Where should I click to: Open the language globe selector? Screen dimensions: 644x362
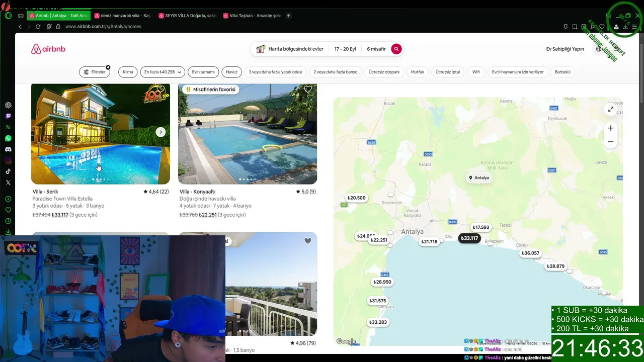click(x=599, y=49)
